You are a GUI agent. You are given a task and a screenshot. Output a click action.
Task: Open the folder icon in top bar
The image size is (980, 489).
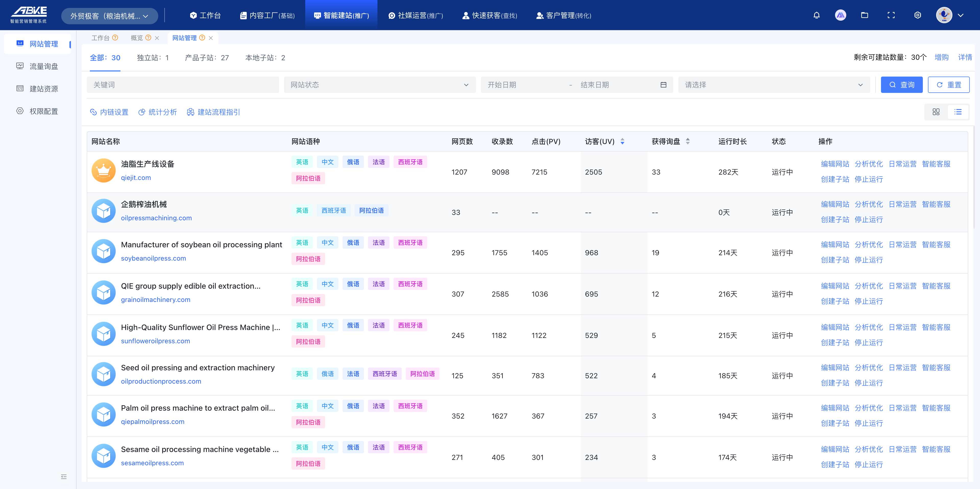point(864,15)
